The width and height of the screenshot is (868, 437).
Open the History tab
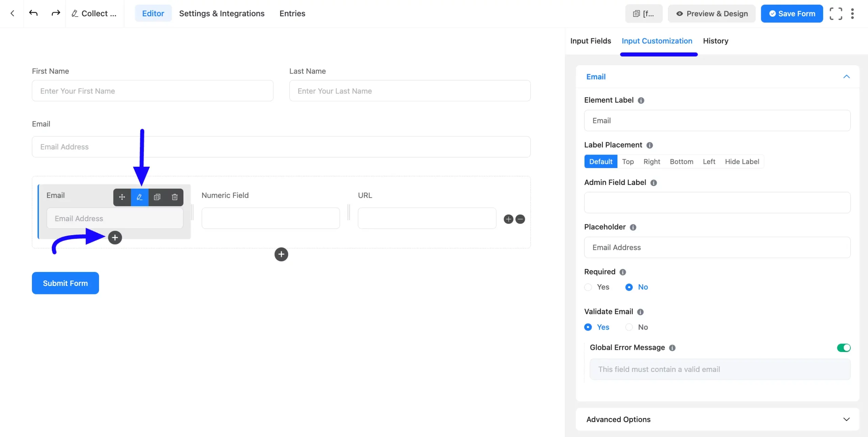pos(716,41)
